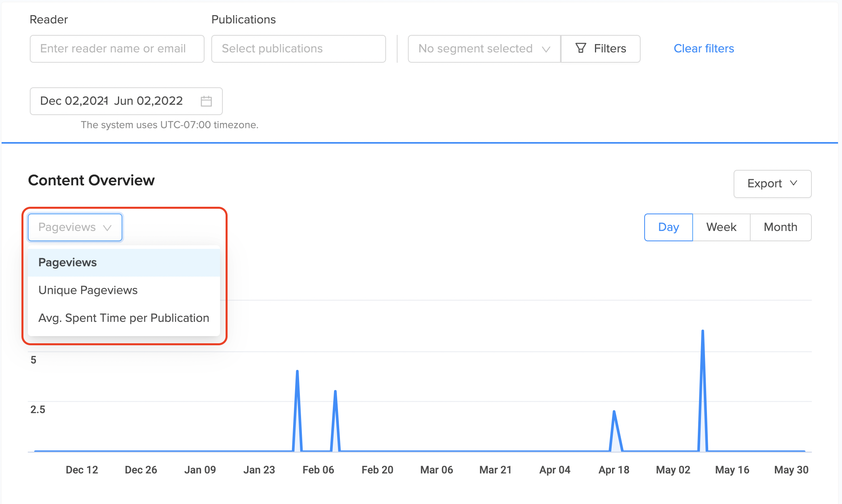
Task: Click the chevron on segment selector
Action: (x=546, y=49)
